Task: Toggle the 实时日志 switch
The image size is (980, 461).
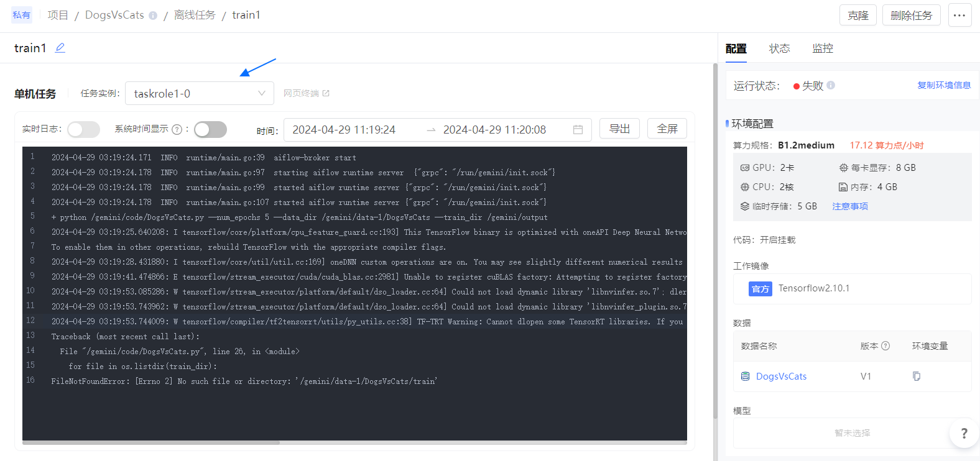Action: [83, 129]
